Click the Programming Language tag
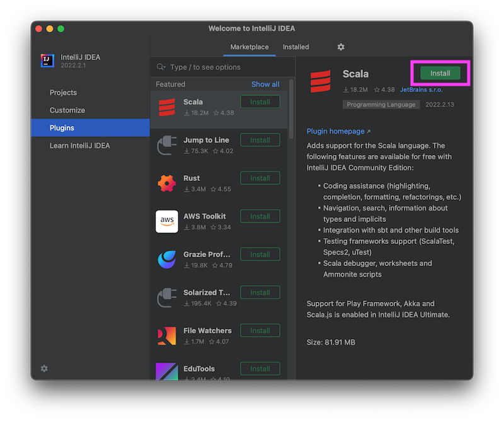 point(381,105)
